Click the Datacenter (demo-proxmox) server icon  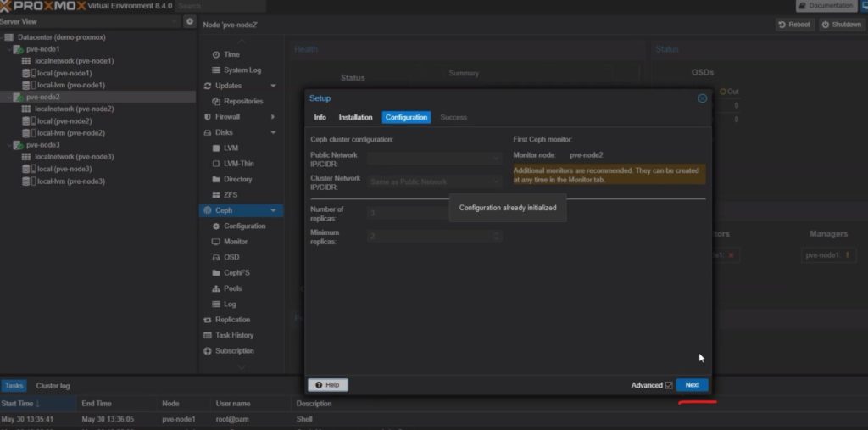(8, 37)
